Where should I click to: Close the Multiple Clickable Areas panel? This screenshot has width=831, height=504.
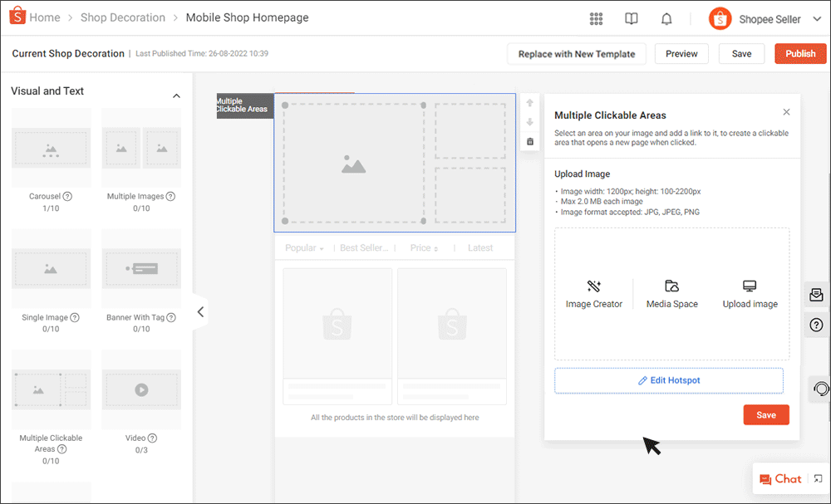tap(786, 112)
